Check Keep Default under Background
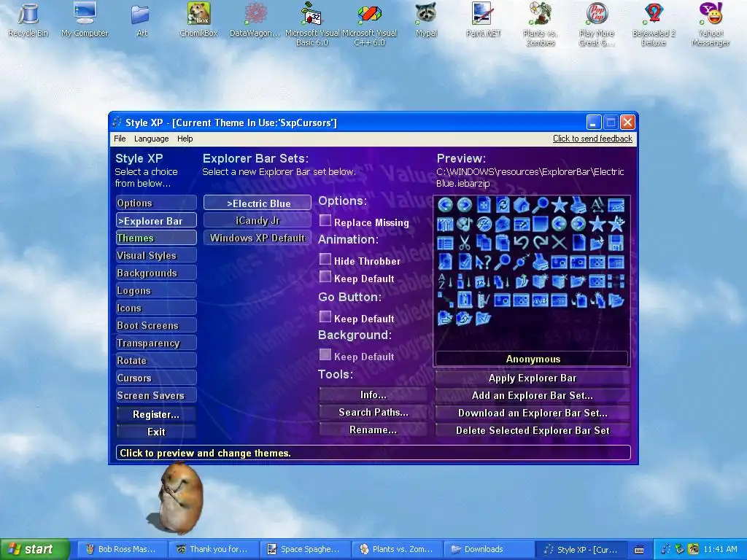 click(x=325, y=354)
